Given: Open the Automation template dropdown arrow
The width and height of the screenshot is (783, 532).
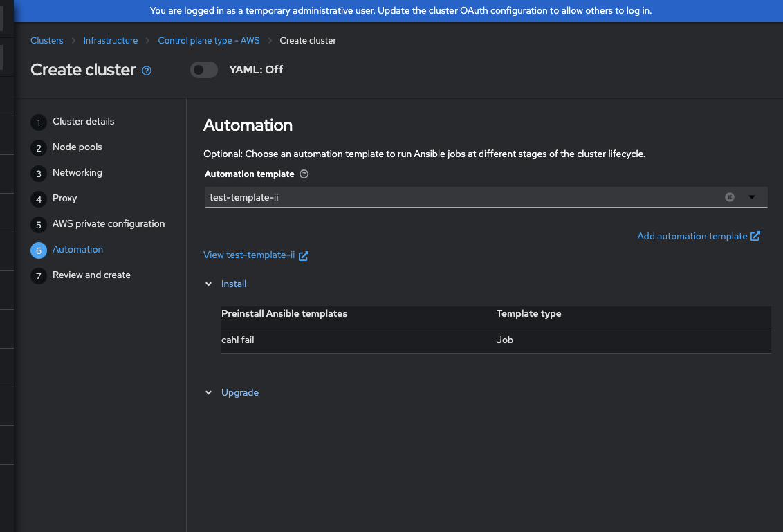Looking at the screenshot, I should 752,197.
